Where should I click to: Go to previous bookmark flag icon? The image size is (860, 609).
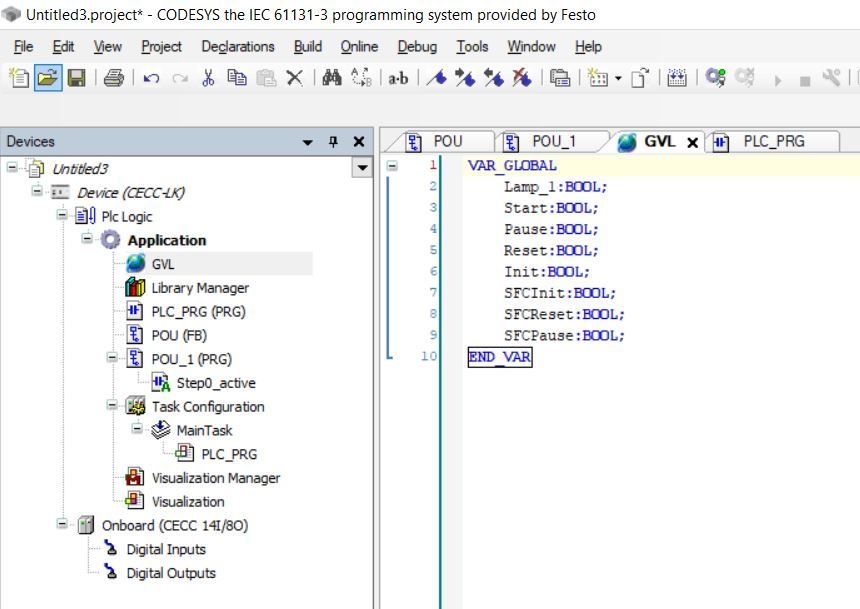[x=494, y=78]
